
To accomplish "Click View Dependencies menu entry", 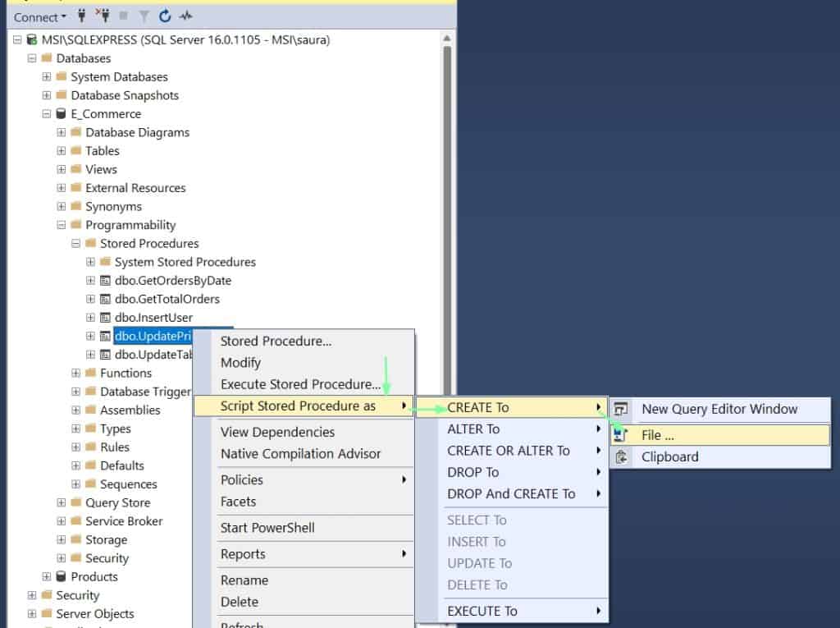I will 276,431.
